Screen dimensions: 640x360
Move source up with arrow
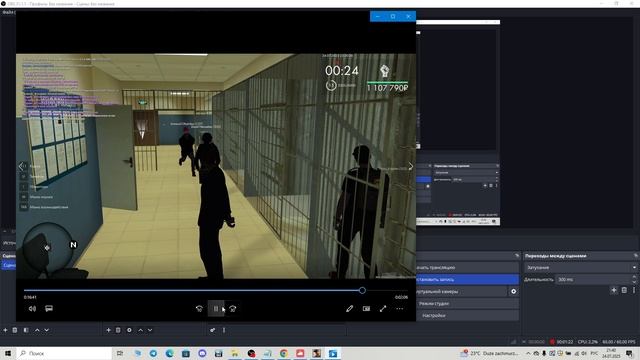click(x=140, y=330)
